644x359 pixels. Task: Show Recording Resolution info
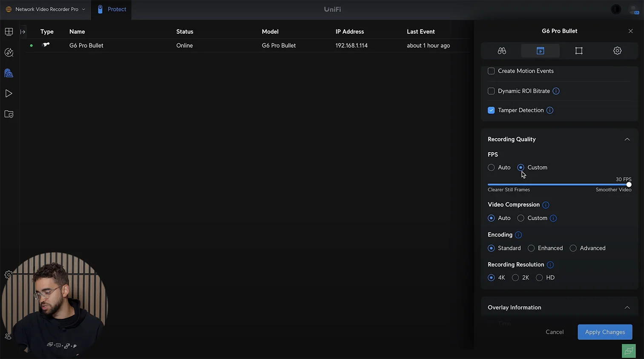[x=550, y=265]
